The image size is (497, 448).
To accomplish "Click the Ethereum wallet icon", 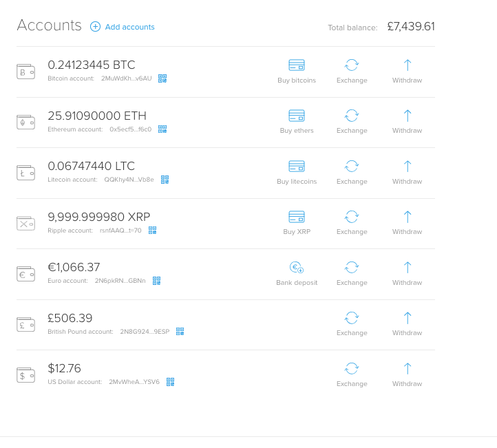I will pos(25,122).
